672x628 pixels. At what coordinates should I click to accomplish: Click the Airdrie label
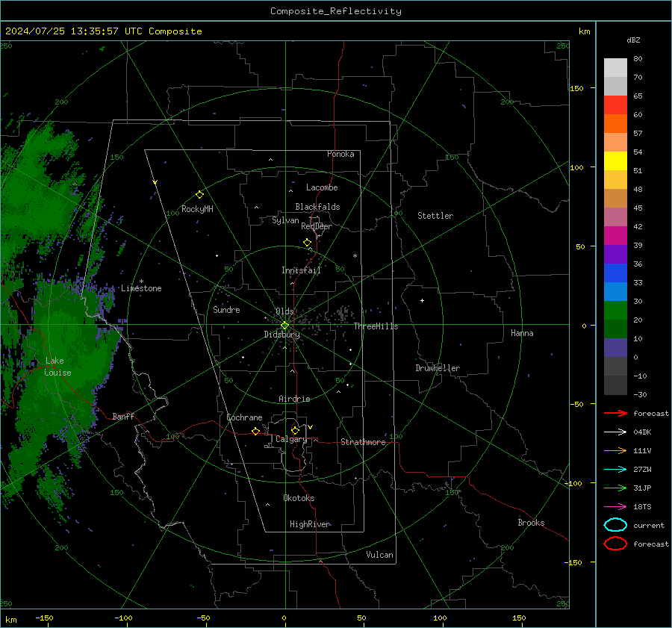(294, 399)
